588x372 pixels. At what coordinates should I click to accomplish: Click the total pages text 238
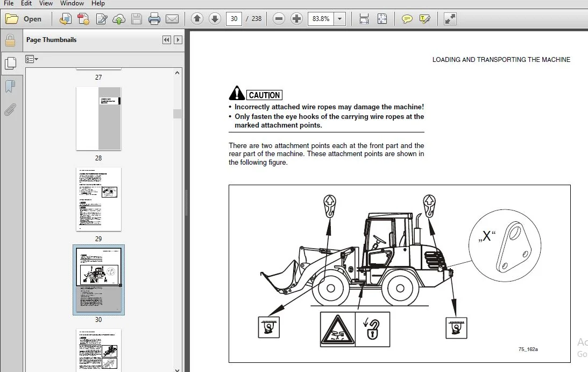coord(257,19)
